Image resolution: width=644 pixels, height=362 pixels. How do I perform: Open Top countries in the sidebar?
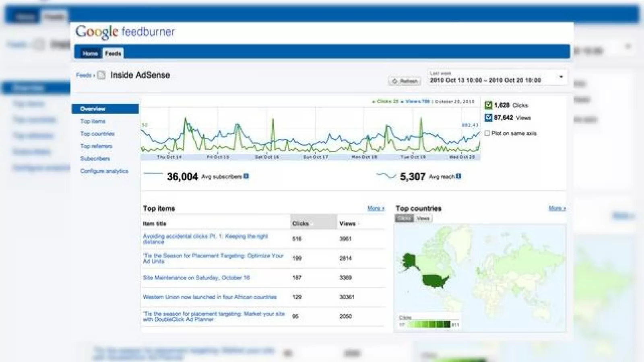pos(97,134)
